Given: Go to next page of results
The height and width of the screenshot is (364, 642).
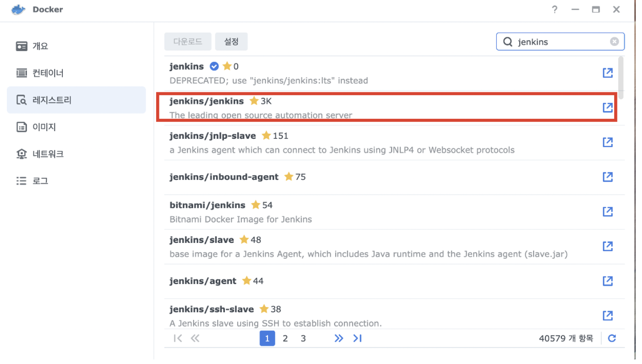Looking at the screenshot, I should [339, 338].
